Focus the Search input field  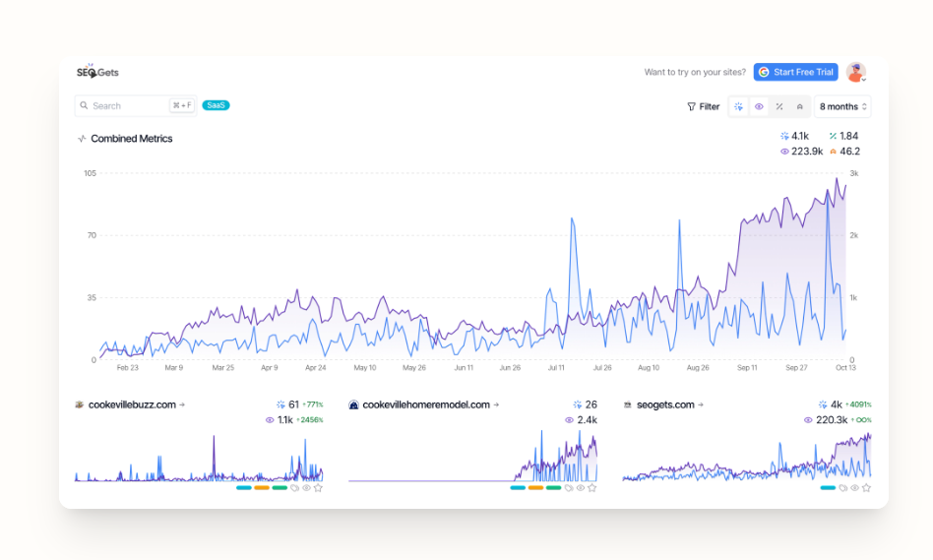click(136, 105)
